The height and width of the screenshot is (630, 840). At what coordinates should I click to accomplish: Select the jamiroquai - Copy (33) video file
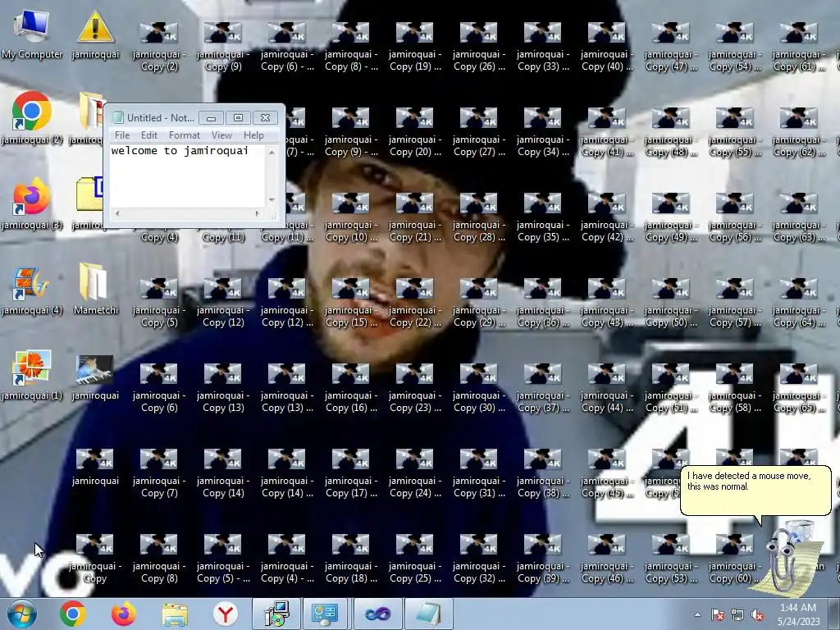[543, 47]
